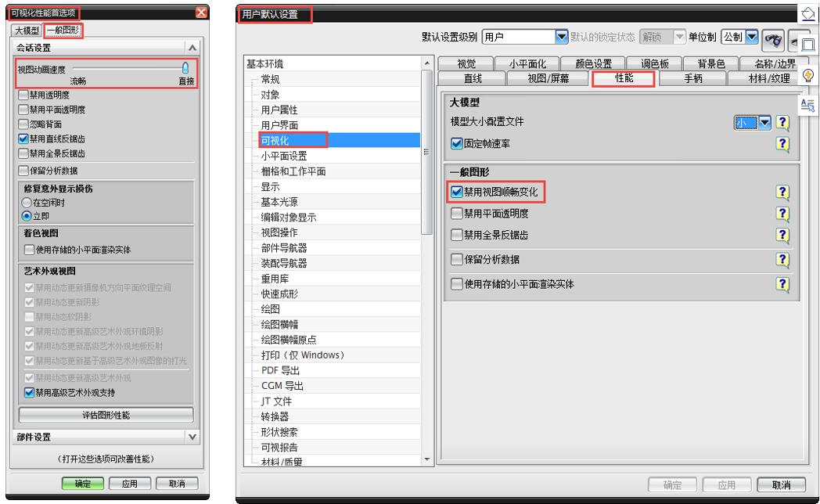Select the lightbulb hint icon on right edge

[808, 76]
